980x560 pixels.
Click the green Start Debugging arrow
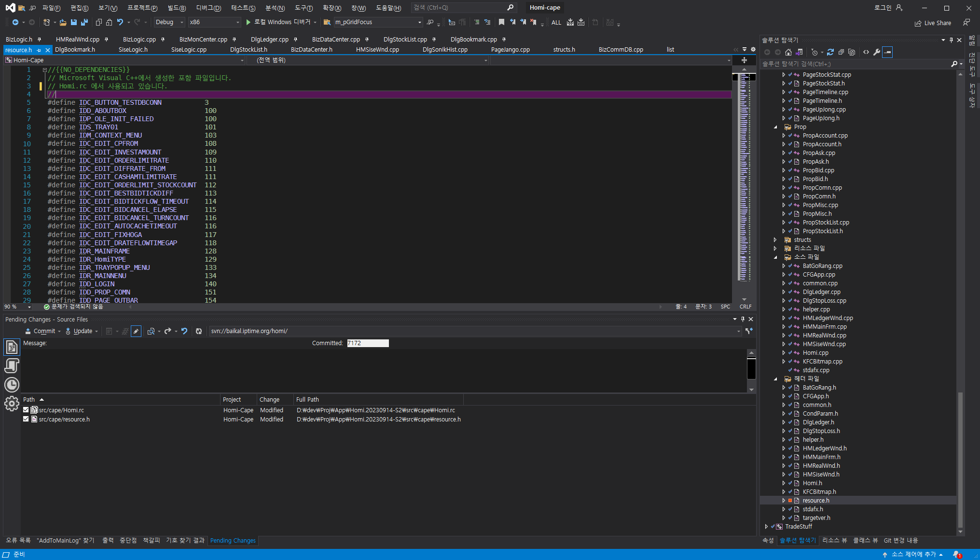[248, 22]
